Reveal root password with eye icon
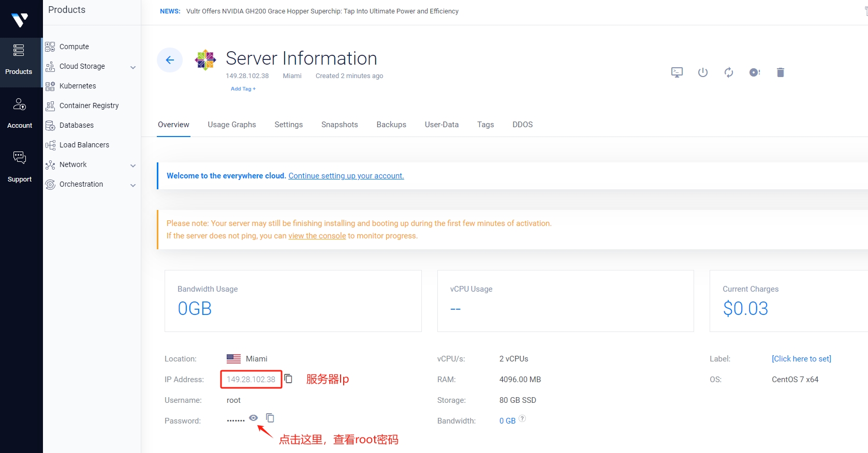The image size is (868, 453). point(253,418)
